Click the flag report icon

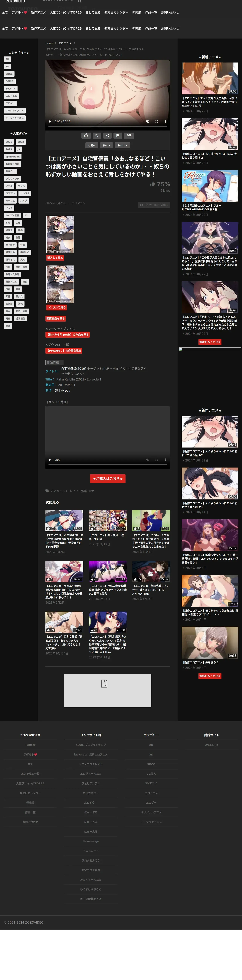[118, 135]
